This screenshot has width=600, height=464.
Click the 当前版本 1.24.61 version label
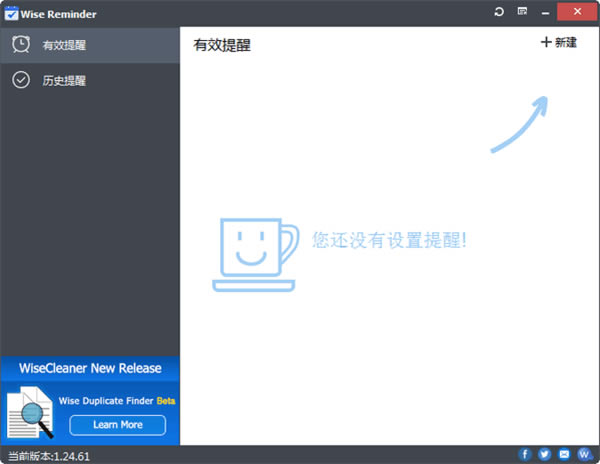tap(48, 456)
